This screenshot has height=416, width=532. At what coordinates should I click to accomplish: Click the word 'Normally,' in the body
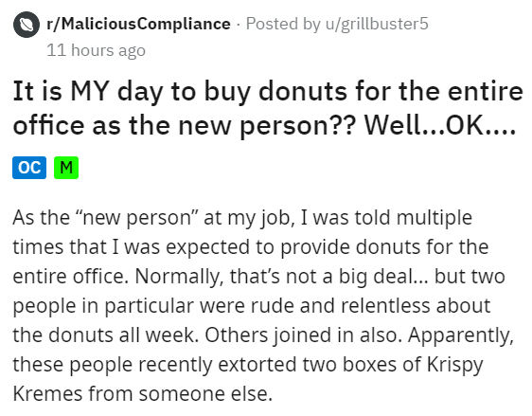click(x=179, y=277)
